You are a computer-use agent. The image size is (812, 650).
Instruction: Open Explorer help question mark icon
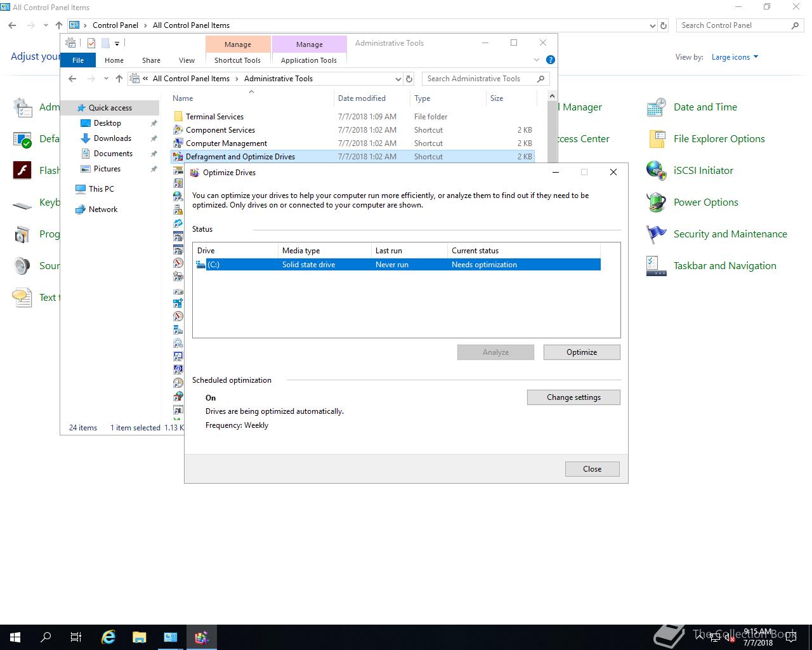(x=551, y=60)
